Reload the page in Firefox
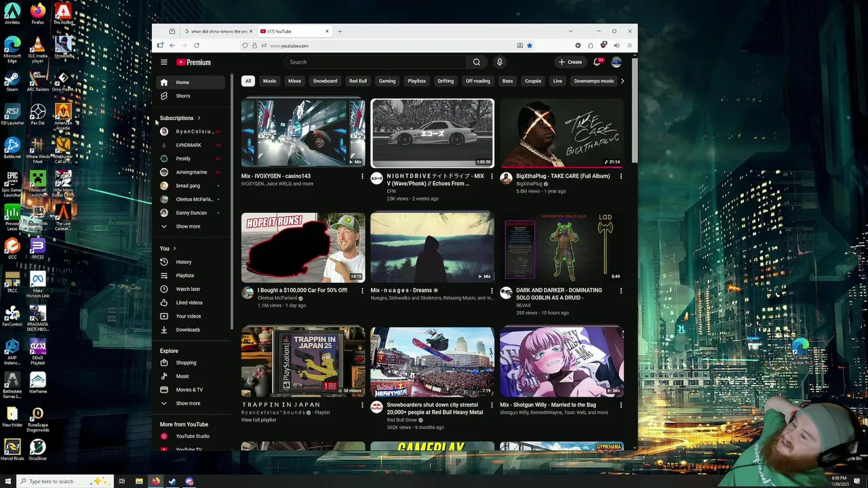The width and height of the screenshot is (868, 488). tap(197, 45)
